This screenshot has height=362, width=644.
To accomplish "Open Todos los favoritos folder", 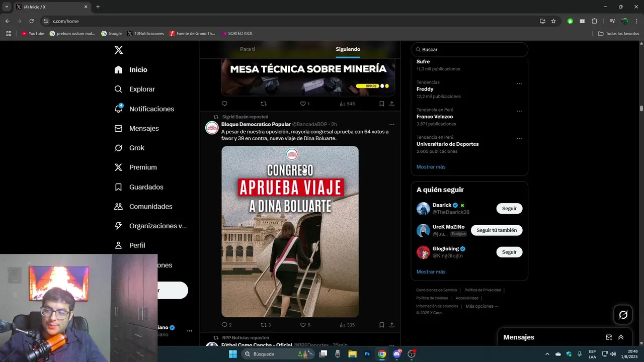I will click(618, 34).
